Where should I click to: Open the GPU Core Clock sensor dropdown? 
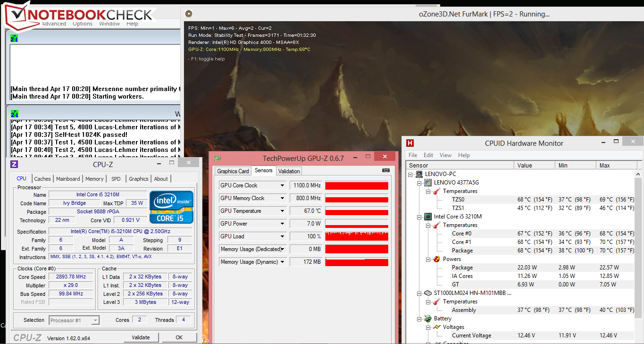[x=283, y=185]
